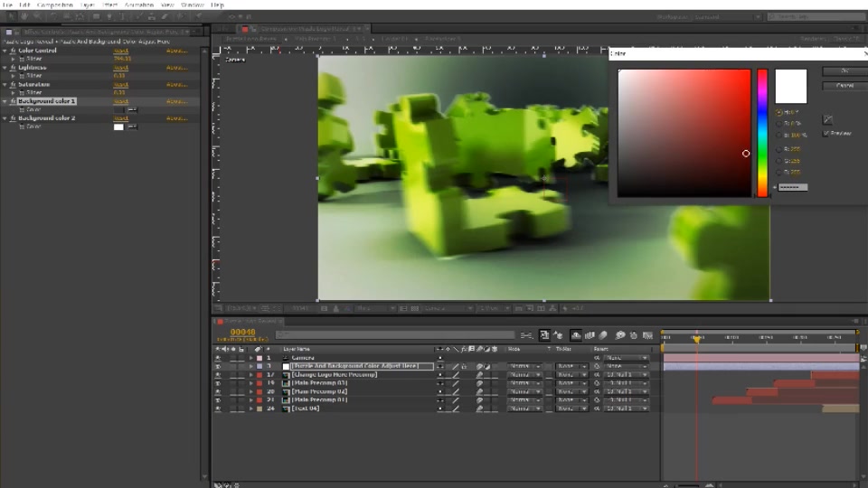
Task: Open Parent dropdown for Text 04 layer
Action: 626,408
